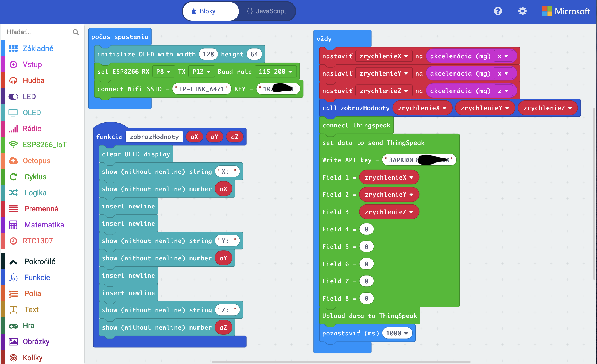Open the help question mark icon
Viewport: 597px width, 364px height.
[x=498, y=11]
